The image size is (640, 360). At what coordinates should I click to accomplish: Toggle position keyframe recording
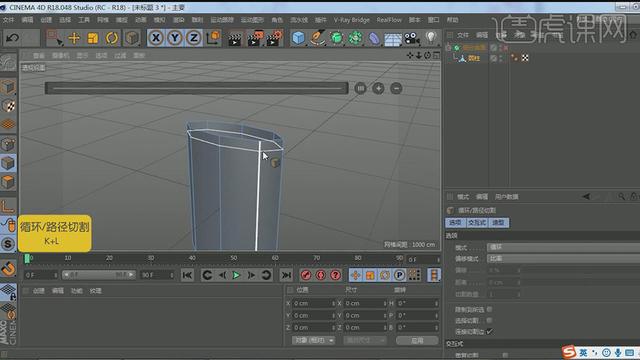click(355, 275)
